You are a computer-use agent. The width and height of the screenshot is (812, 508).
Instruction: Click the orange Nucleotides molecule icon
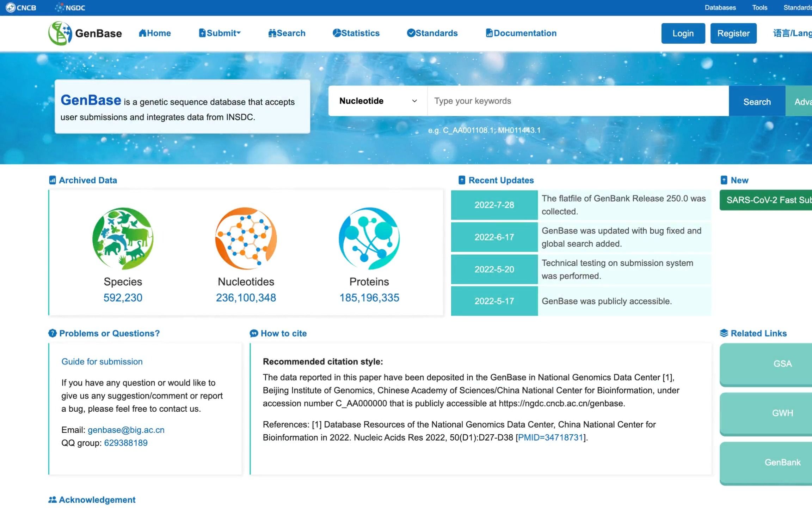246,238
